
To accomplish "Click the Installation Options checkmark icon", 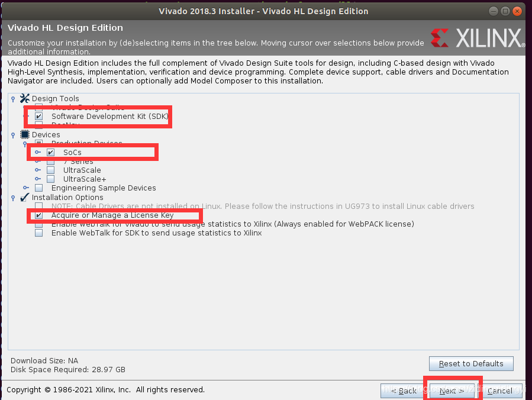I will click(24, 197).
